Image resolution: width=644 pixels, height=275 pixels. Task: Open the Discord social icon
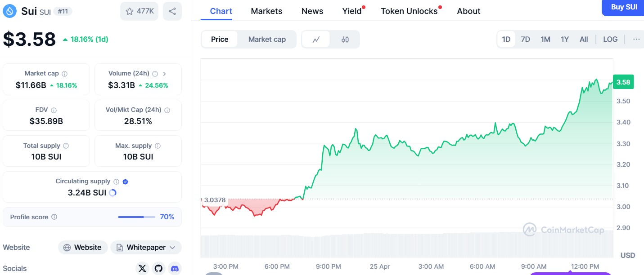(175, 269)
